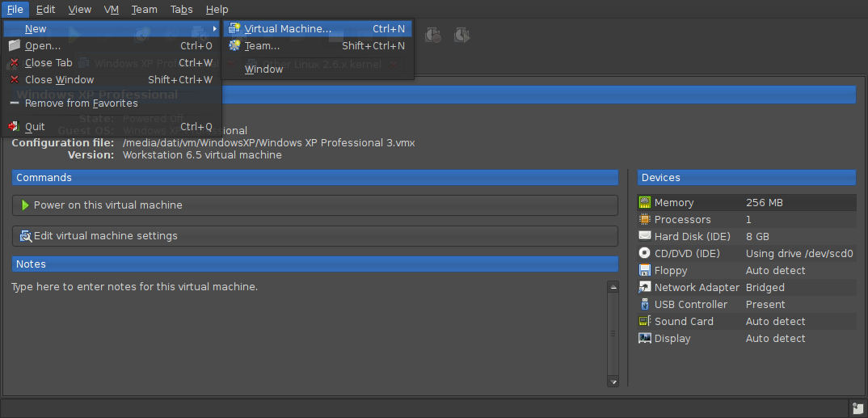
Task: Click the Hard Disk drive icon
Action: point(644,236)
